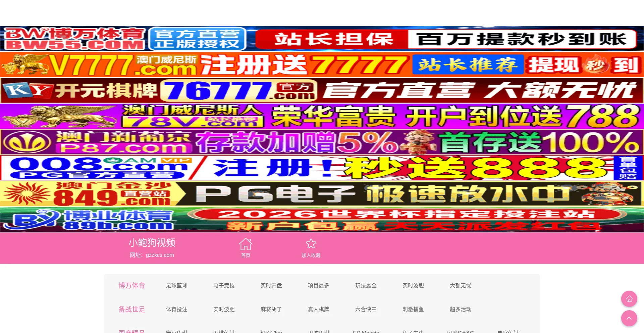644x333 pixels.
Task: Open the 体育投注 link
Action: tap(177, 309)
